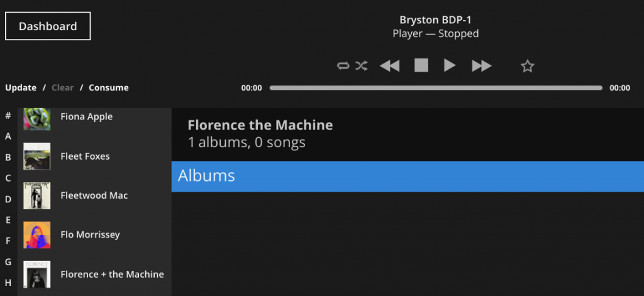Viewport: 644px width, 296px height.
Task: Toggle the shuffle icon
Action: point(362,66)
